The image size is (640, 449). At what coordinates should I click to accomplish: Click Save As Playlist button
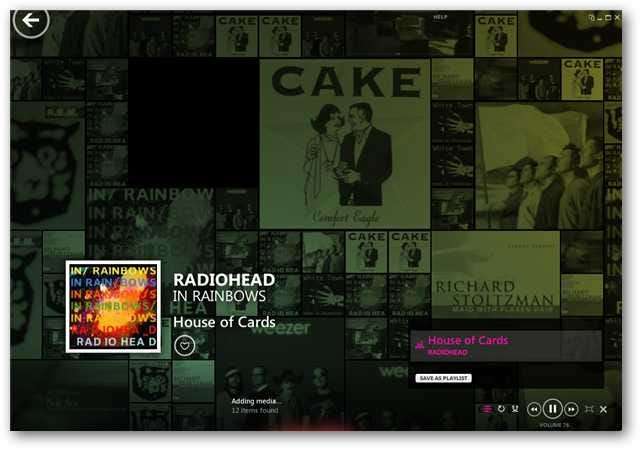point(443,378)
